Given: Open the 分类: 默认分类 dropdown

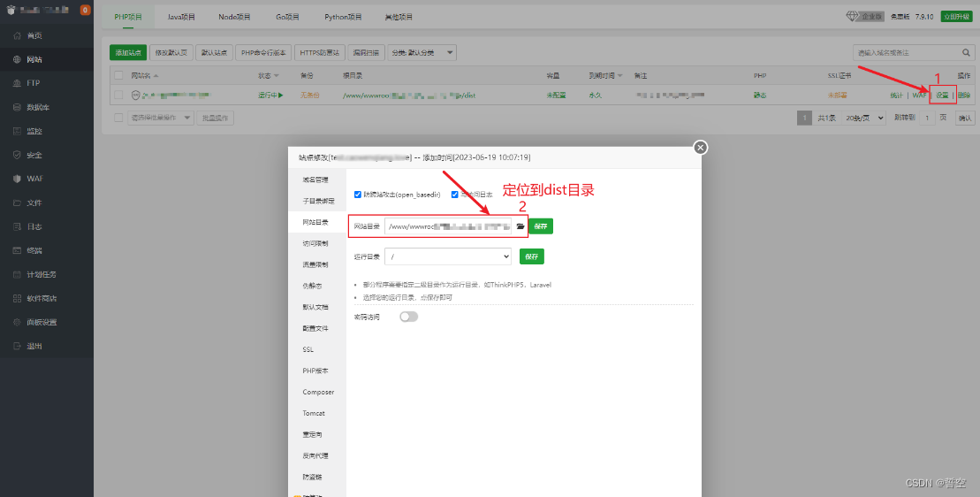Looking at the screenshot, I should pos(422,53).
